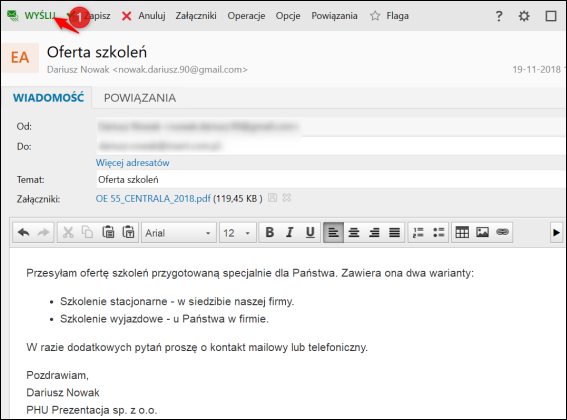Open settings gear icon
The width and height of the screenshot is (567, 420).
(x=524, y=16)
